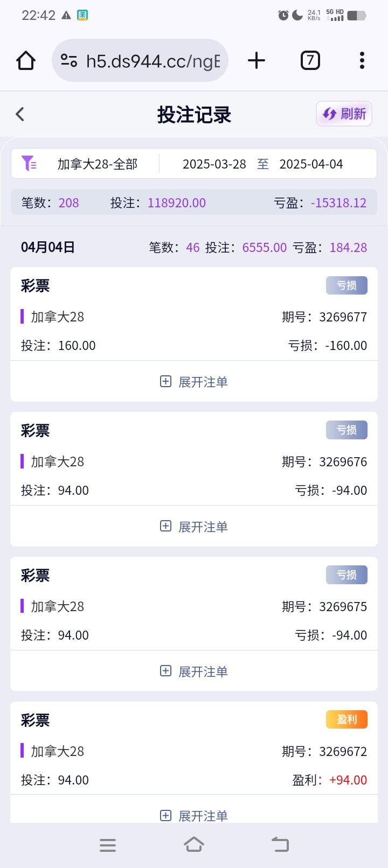This screenshot has width=388, height=868.
Task: Expand 展开注单 for period 3269677
Action: (194, 382)
